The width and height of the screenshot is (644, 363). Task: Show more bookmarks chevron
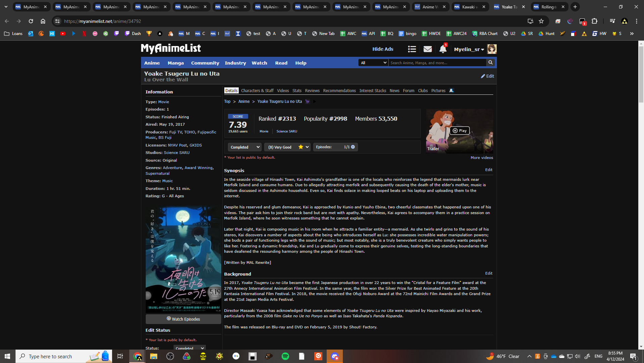(x=632, y=34)
